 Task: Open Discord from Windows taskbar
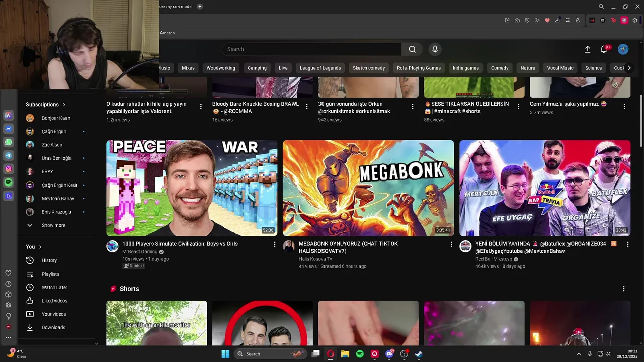(x=389, y=354)
